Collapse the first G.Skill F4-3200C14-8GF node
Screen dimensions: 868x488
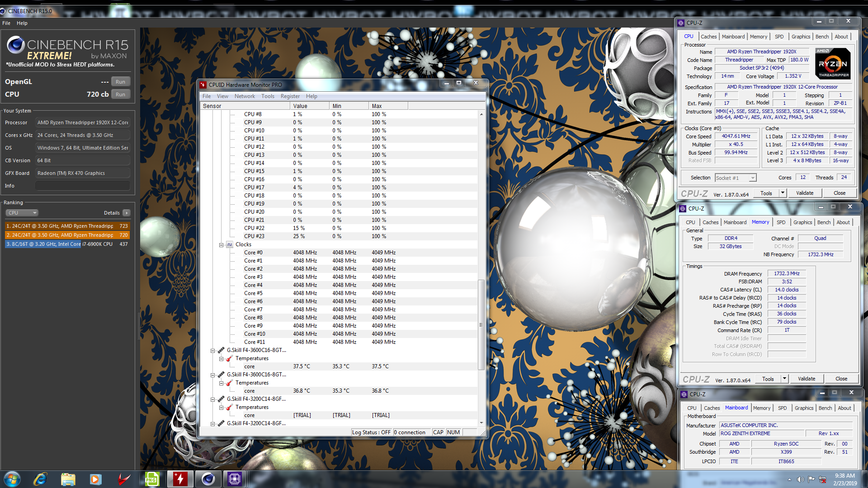click(213, 399)
